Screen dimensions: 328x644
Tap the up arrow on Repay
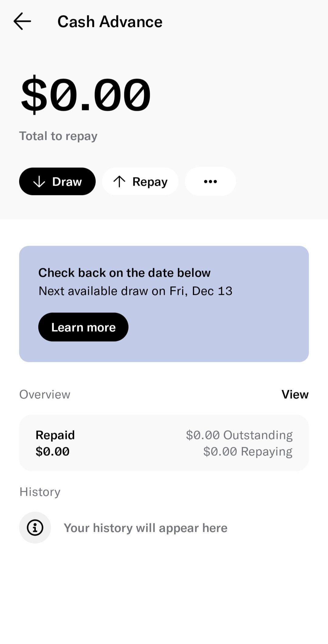click(x=119, y=182)
